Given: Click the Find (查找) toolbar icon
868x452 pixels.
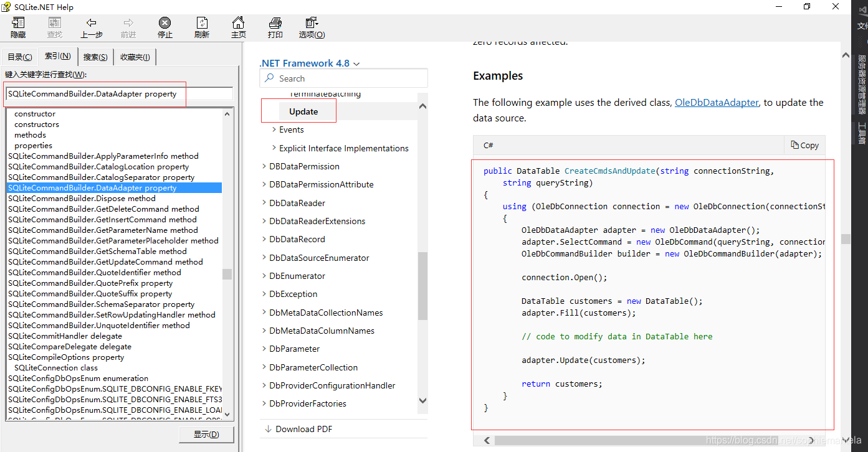Looking at the screenshot, I should 55,23.
